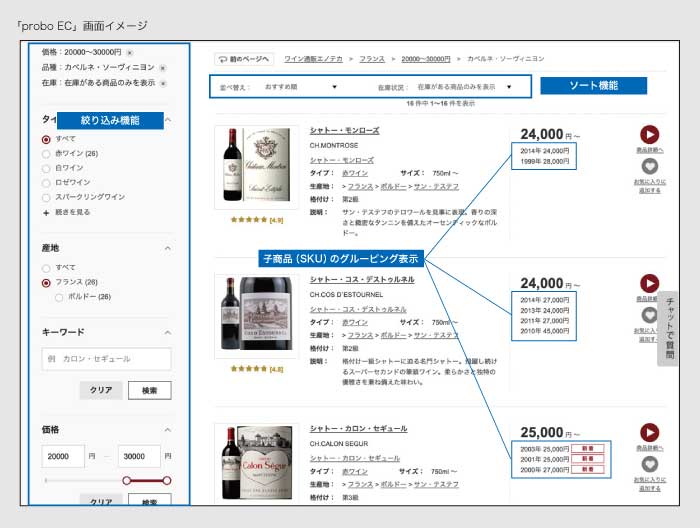Image resolution: width=700 pixels, height=528 pixels.
Task: Open フランス breadcrumb link
Action: (372, 59)
